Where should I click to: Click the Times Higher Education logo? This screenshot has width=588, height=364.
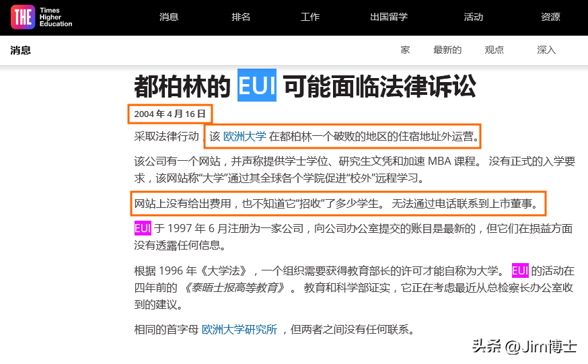[41, 17]
